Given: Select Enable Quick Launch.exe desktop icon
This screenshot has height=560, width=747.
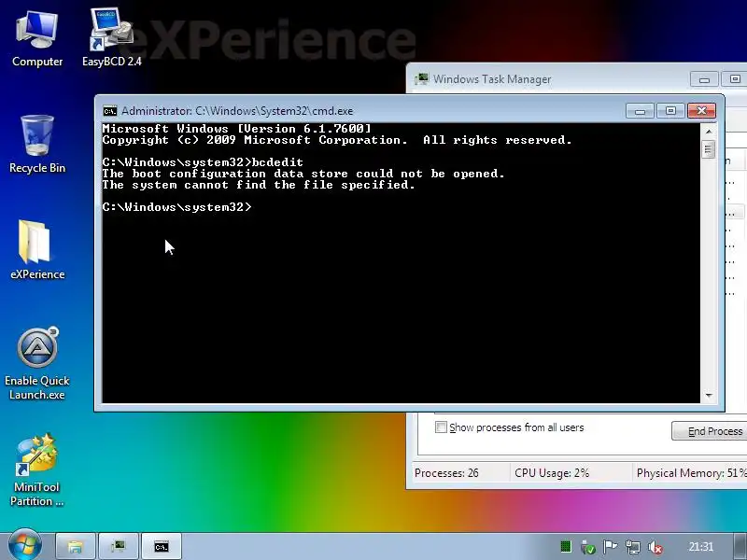Looking at the screenshot, I should tap(37, 364).
